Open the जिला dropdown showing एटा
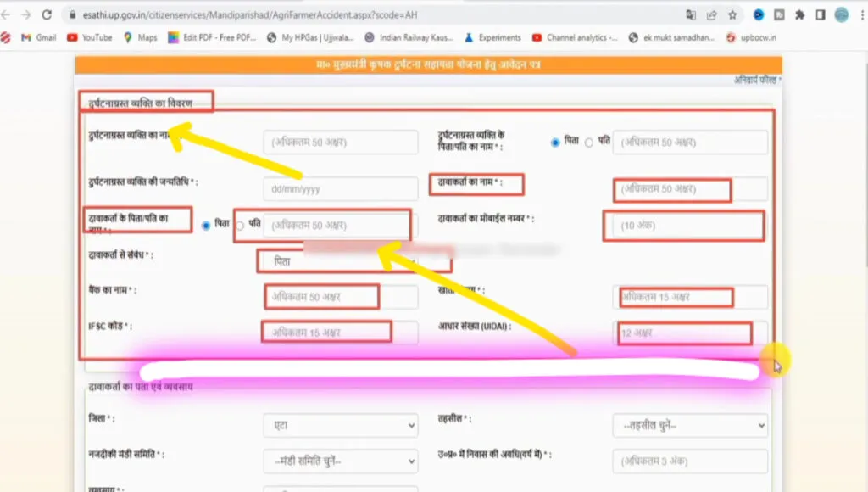 (340, 425)
